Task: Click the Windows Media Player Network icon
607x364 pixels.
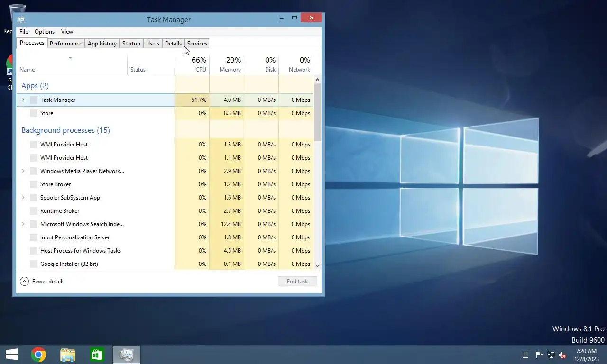Action: tap(34, 171)
